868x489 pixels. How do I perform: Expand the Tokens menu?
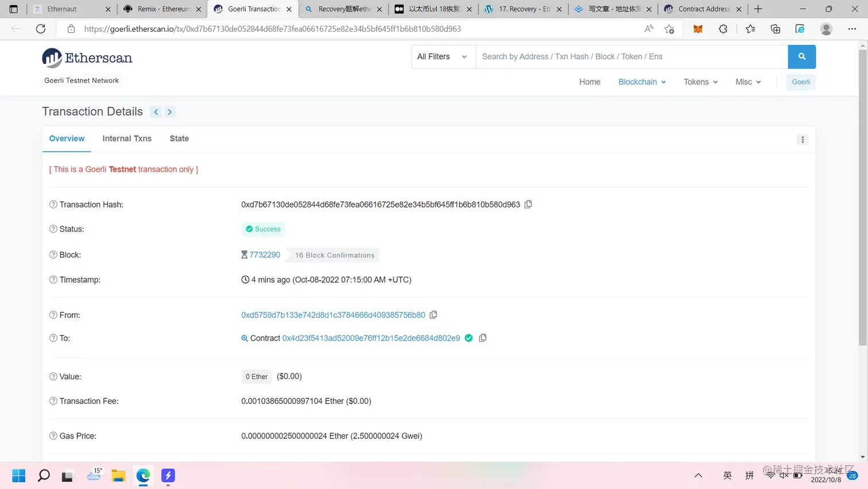click(x=700, y=82)
